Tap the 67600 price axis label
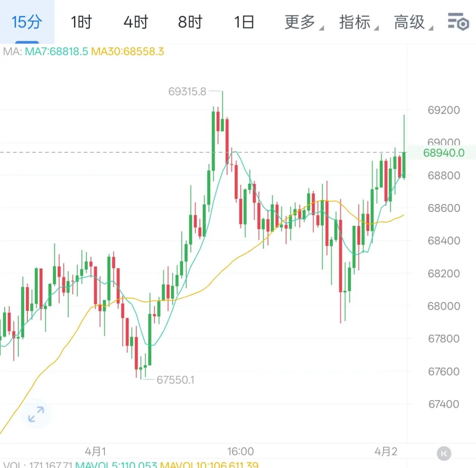The image size is (476, 468). tap(444, 371)
